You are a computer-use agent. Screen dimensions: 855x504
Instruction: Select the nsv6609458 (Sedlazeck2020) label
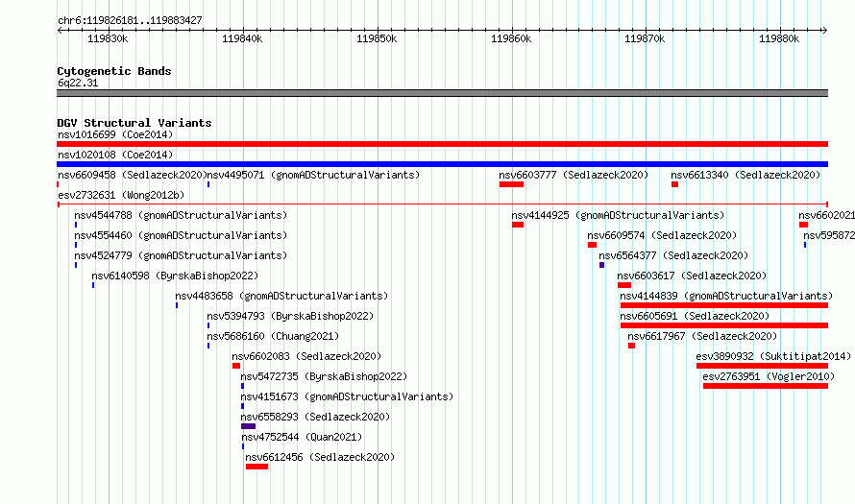(x=132, y=175)
